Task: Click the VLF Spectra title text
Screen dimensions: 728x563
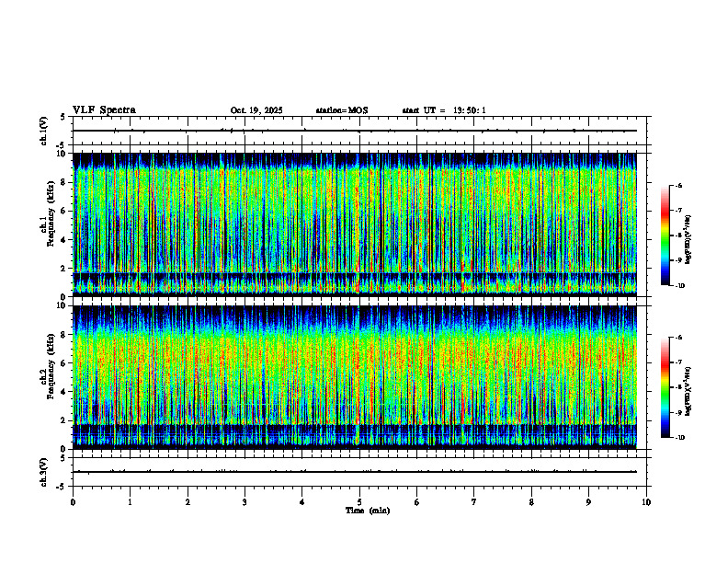Action: (104, 110)
